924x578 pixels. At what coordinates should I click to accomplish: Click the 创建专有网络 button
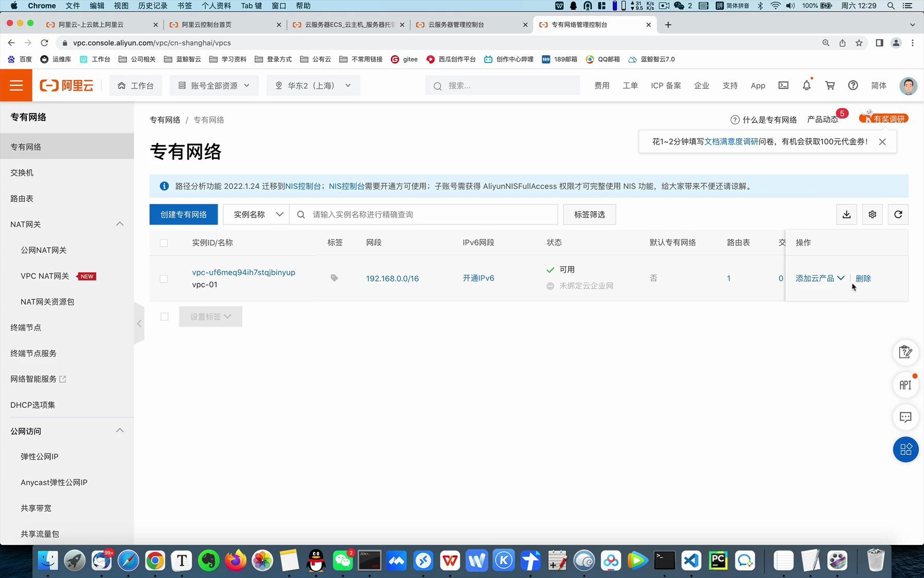pyautogui.click(x=184, y=215)
